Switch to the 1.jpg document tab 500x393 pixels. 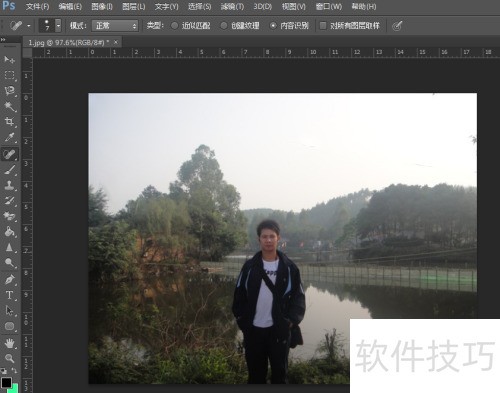[68, 42]
